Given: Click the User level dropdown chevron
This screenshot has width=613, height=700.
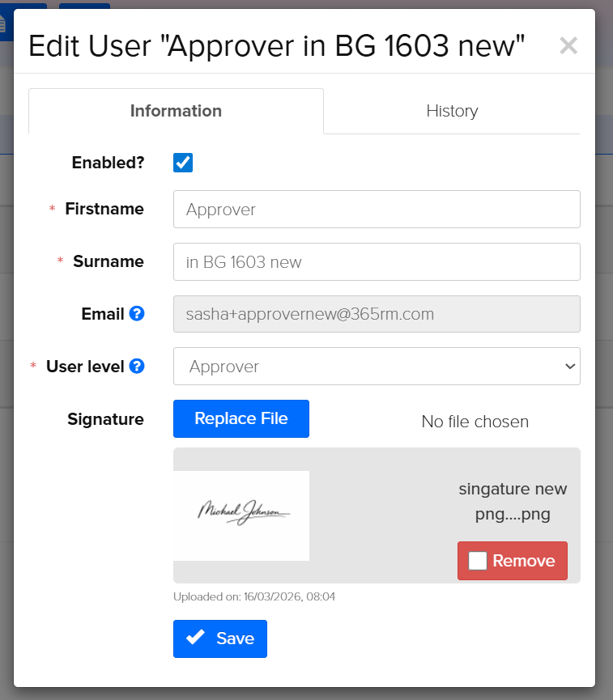Looking at the screenshot, I should tap(569, 366).
